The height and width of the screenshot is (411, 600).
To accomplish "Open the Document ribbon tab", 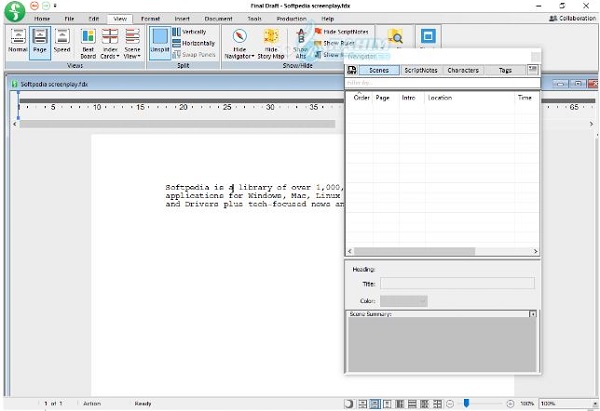I will tap(218, 19).
